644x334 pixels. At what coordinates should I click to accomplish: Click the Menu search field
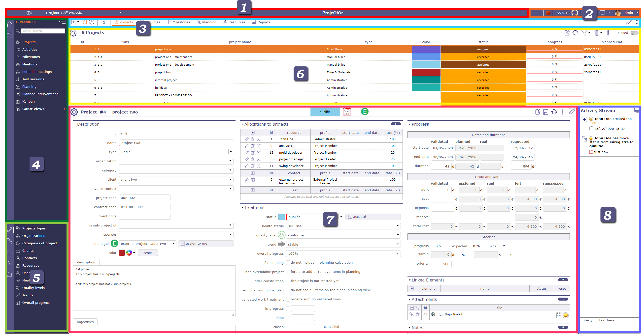[43, 31]
